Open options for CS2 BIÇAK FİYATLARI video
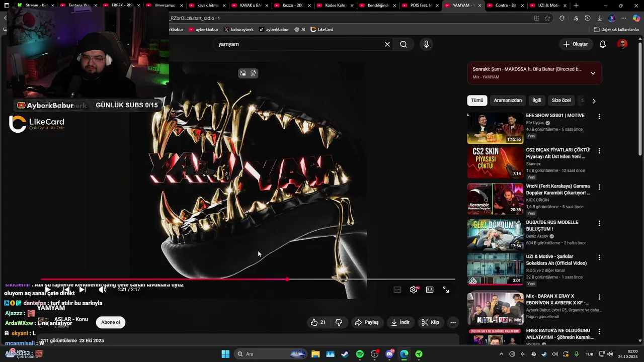 599,151
